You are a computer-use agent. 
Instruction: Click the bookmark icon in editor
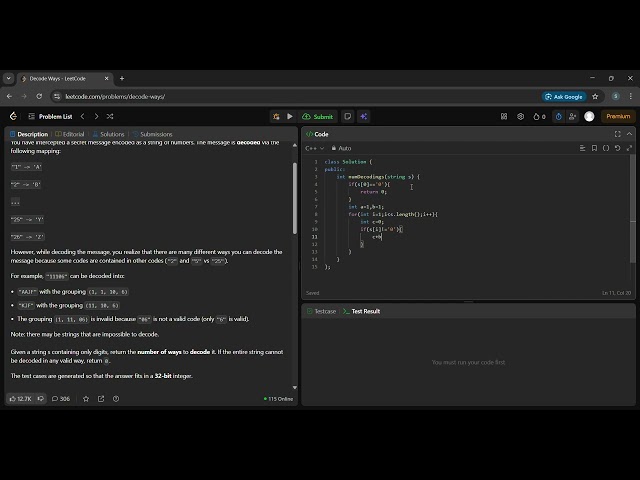[x=594, y=148]
